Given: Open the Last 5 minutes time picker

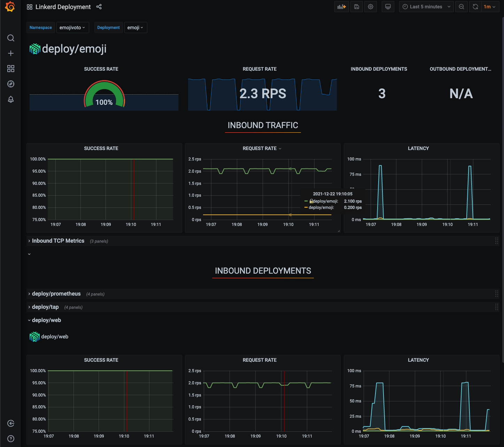Looking at the screenshot, I should click(x=426, y=7).
